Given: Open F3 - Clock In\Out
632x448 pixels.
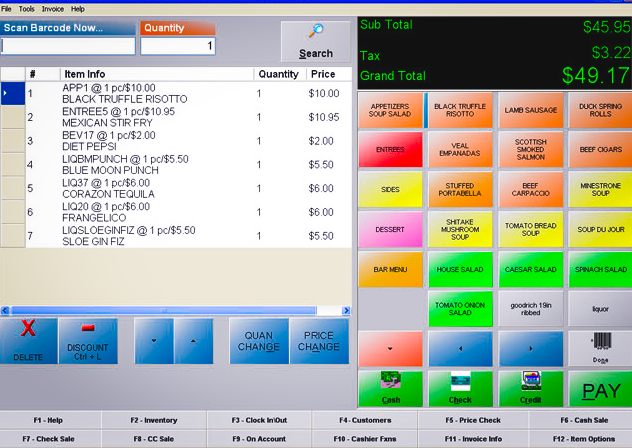Looking at the screenshot, I should (x=259, y=420).
